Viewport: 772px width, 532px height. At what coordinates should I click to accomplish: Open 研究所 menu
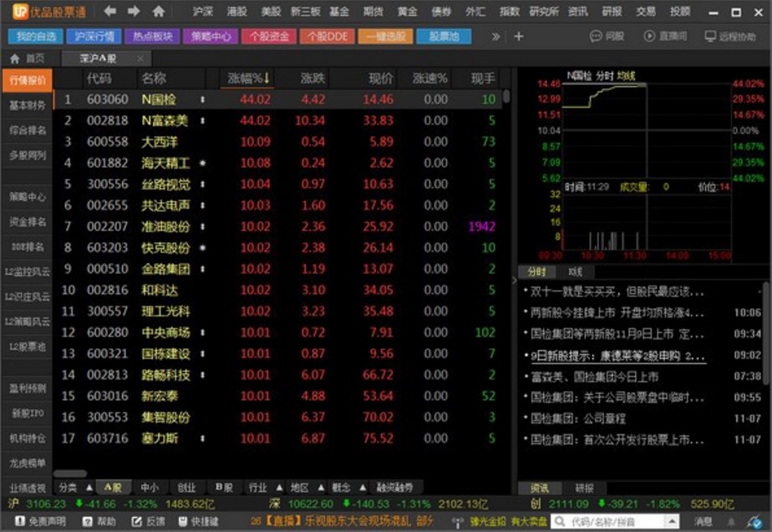point(544,12)
